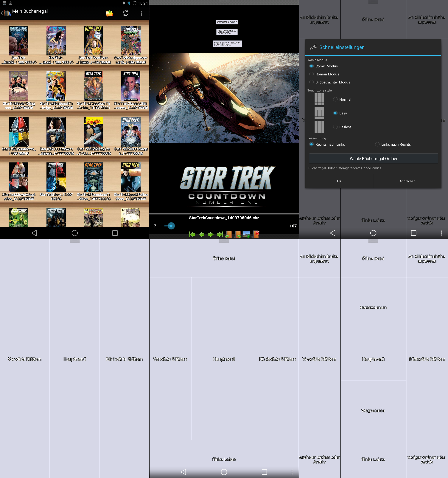Tap Android back button below Mein Bücherregal

(34, 233)
